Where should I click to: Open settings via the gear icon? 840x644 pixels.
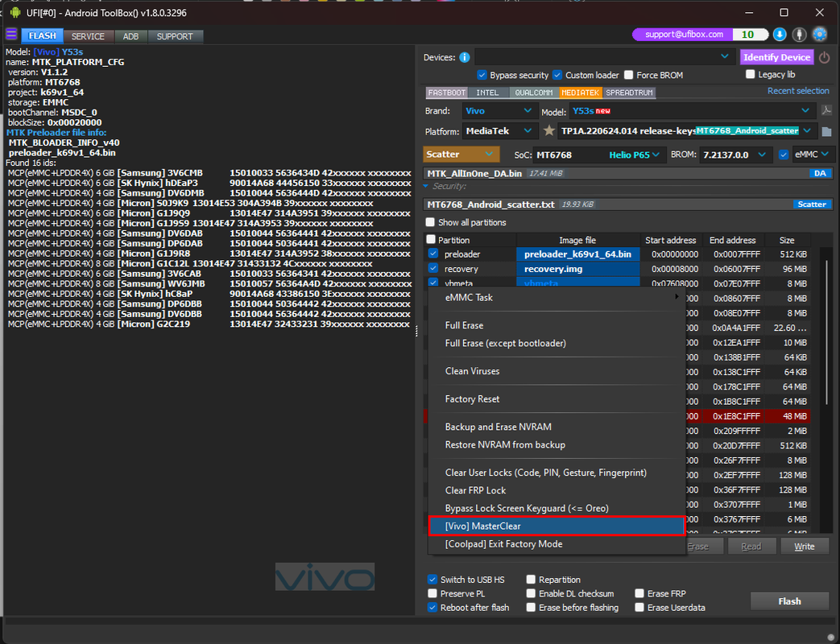pos(820,35)
